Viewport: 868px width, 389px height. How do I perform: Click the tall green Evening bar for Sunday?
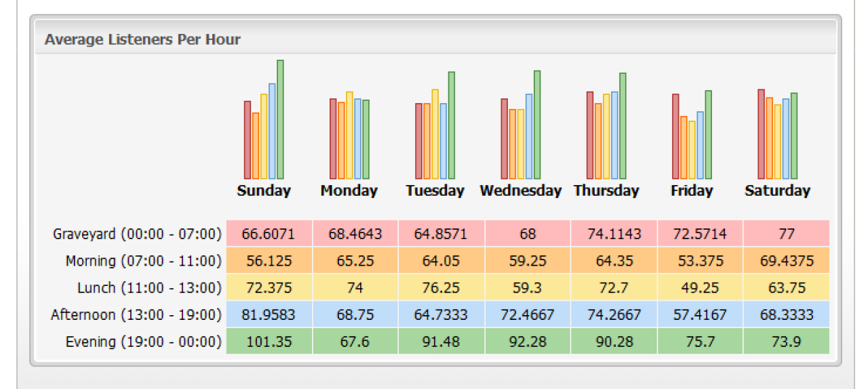coord(280,120)
